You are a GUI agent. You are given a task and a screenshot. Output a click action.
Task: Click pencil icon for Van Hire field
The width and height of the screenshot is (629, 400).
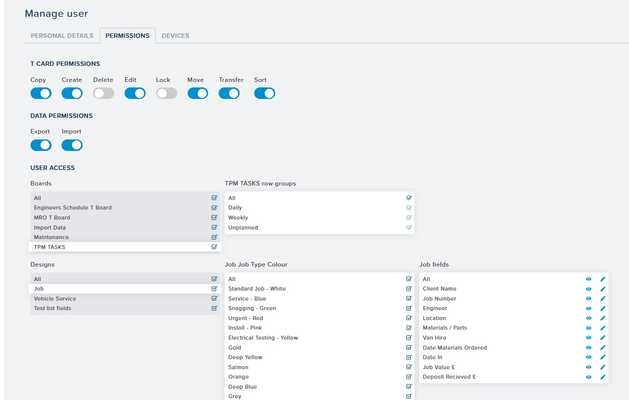[603, 338]
